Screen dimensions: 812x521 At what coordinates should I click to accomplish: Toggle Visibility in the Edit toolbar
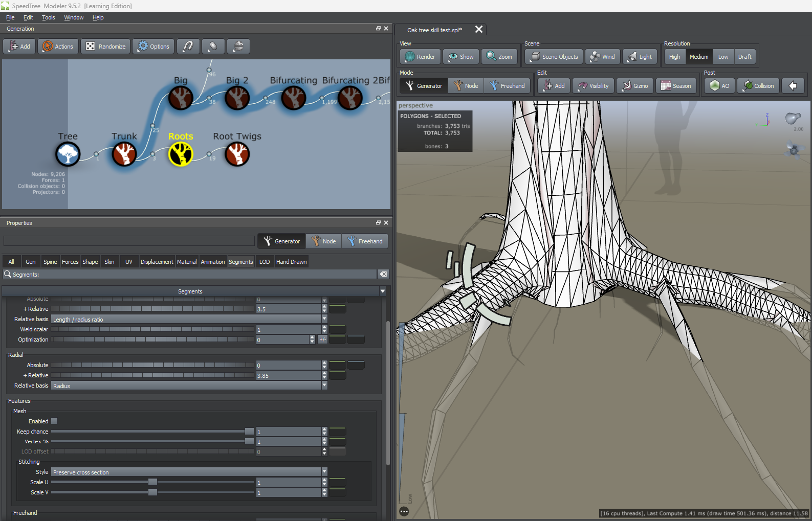pyautogui.click(x=593, y=86)
